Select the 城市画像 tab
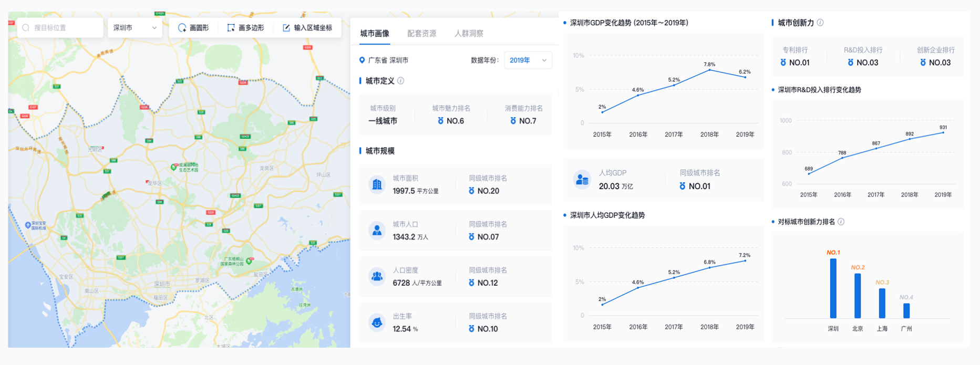 375,34
